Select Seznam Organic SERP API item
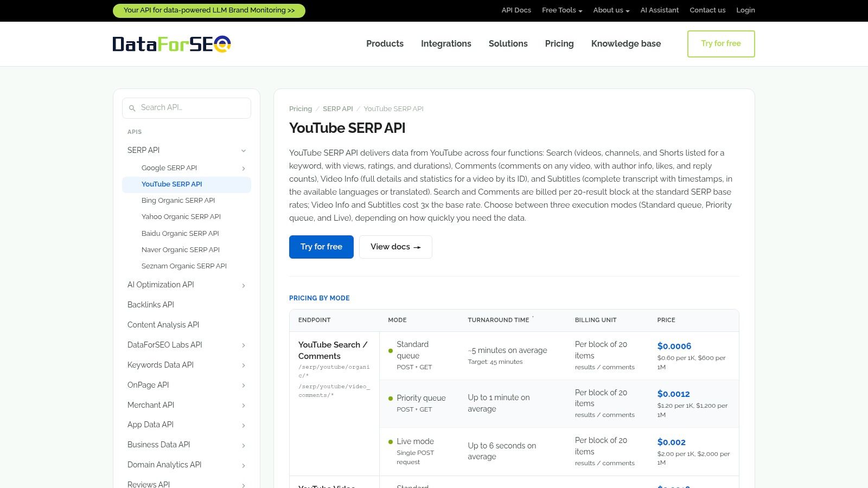The image size is (868, 488). click(184, 266)
